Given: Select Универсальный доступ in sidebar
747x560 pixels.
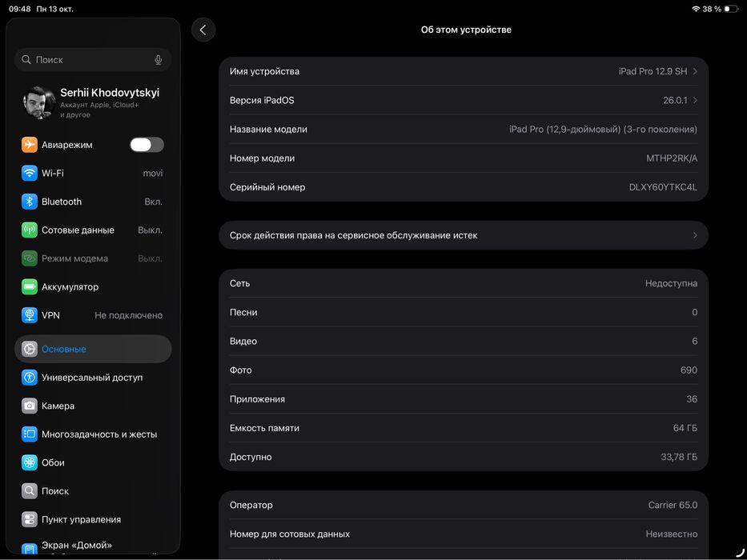Looking at the screenshot, I should tap(93, 378).
